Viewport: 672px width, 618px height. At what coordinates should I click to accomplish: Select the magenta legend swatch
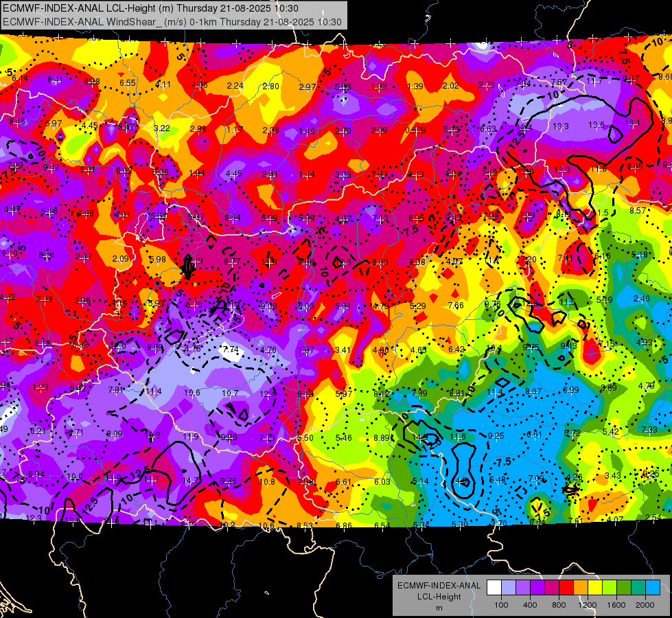[552, 588]
